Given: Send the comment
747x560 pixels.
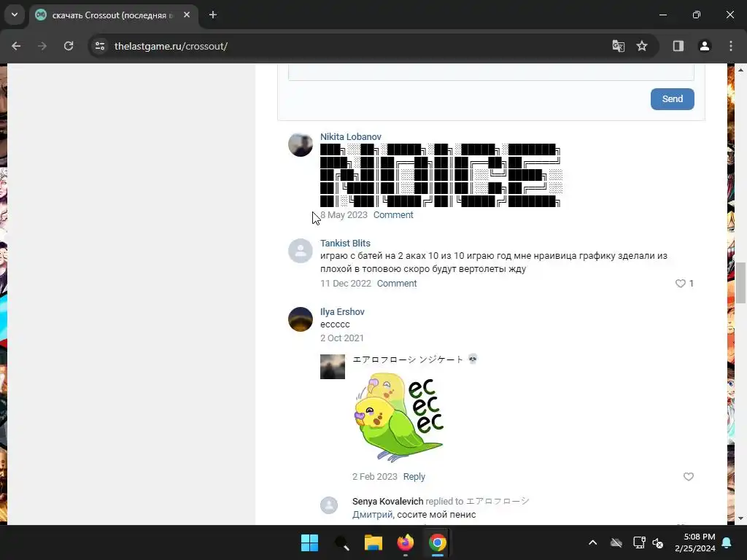Looking at the screenshot, I should [672, 99].
